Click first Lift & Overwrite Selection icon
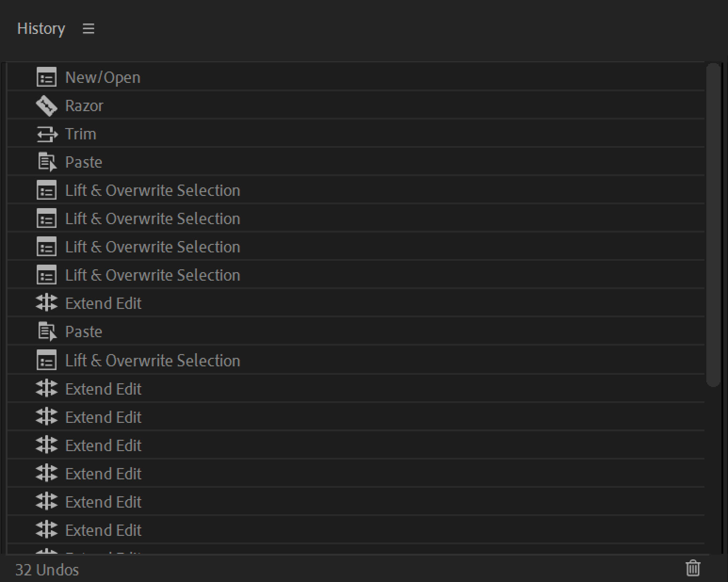The height and width of the screenshot is (582, 728). [x=46, y=190]
